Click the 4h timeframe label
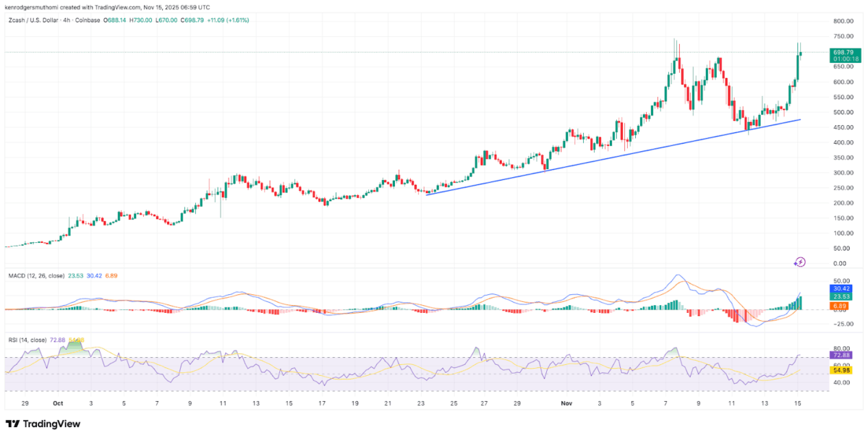This screenshot has height=438, width=868. (x=66, y=21)
